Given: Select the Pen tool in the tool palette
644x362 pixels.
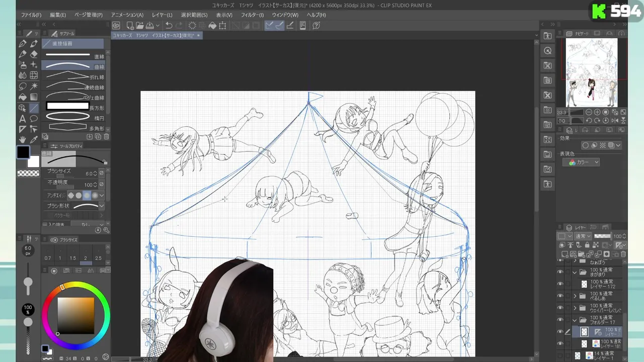Looking at the screenshot, I should (x=22, y=44).
